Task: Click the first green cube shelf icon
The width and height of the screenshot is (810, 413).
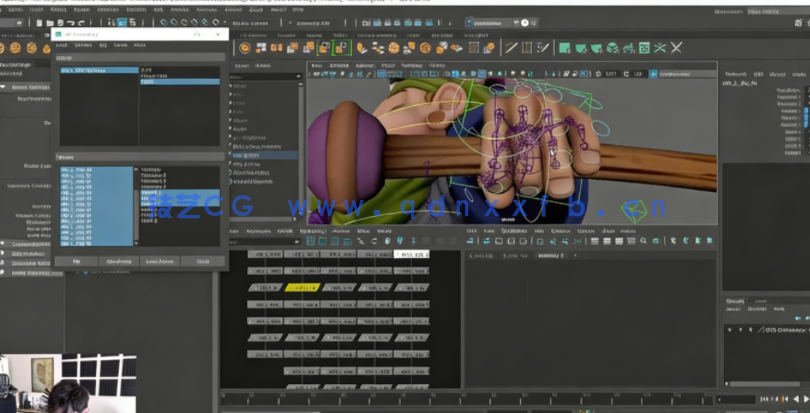Action: pos(565,47)
